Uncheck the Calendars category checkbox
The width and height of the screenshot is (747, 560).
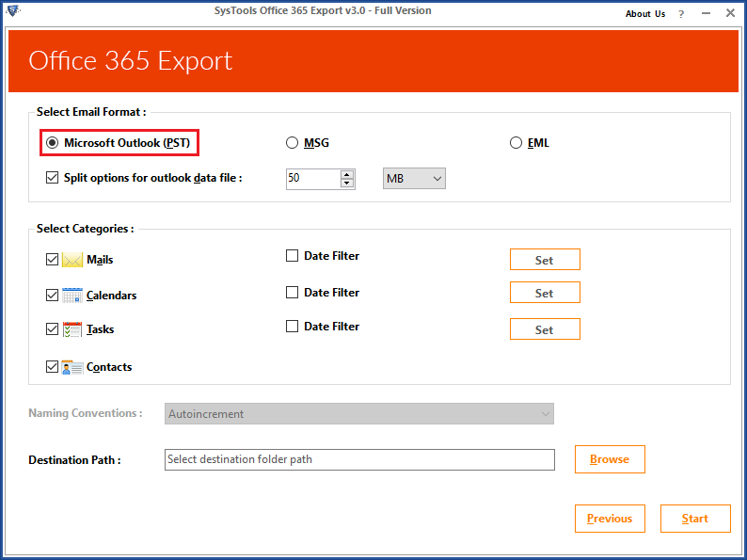[52, 295]
